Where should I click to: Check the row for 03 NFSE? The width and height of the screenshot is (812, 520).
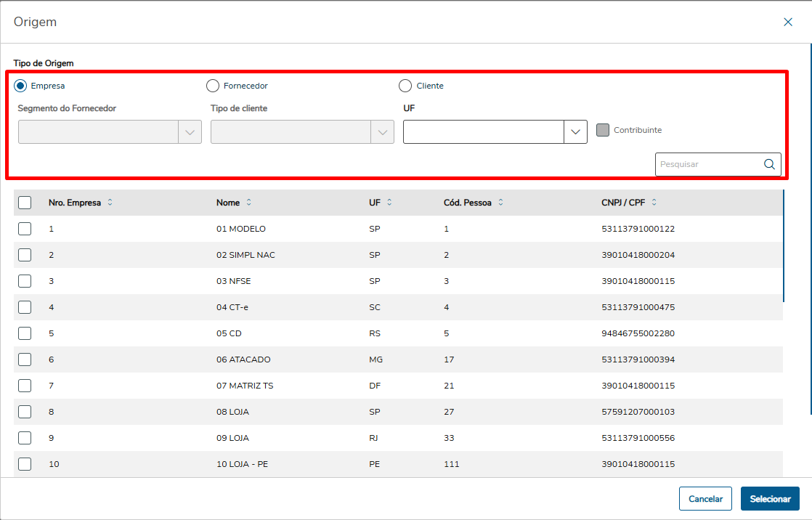pyautogui.click(x=25, y=281)
